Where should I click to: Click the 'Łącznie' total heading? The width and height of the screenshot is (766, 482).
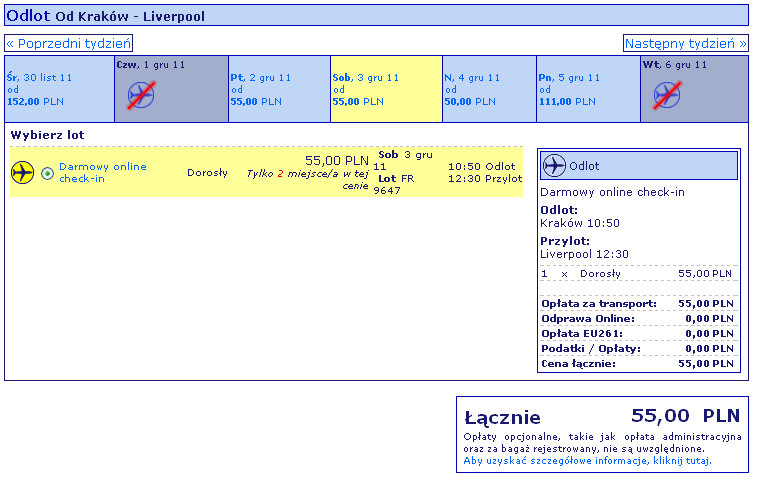502,418
